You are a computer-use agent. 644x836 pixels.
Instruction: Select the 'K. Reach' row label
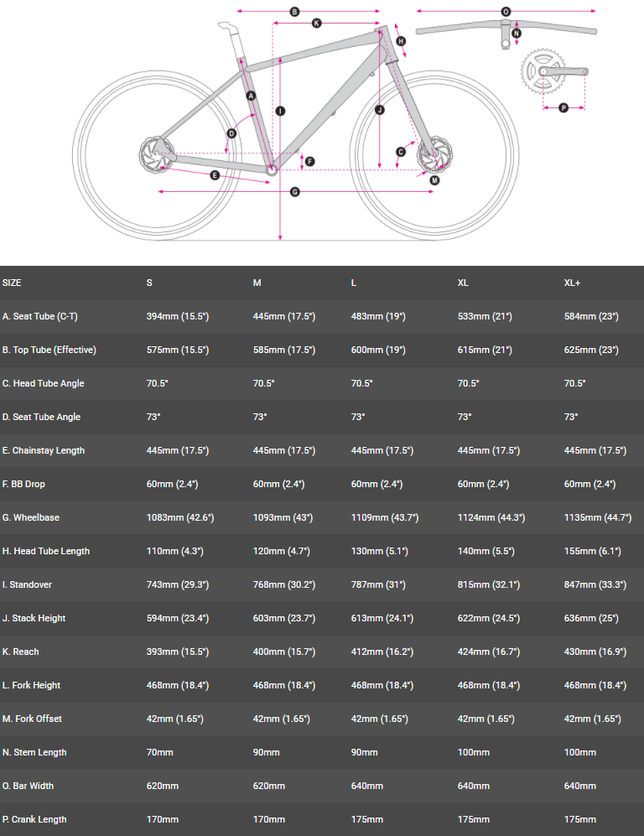tap(21, 652)
